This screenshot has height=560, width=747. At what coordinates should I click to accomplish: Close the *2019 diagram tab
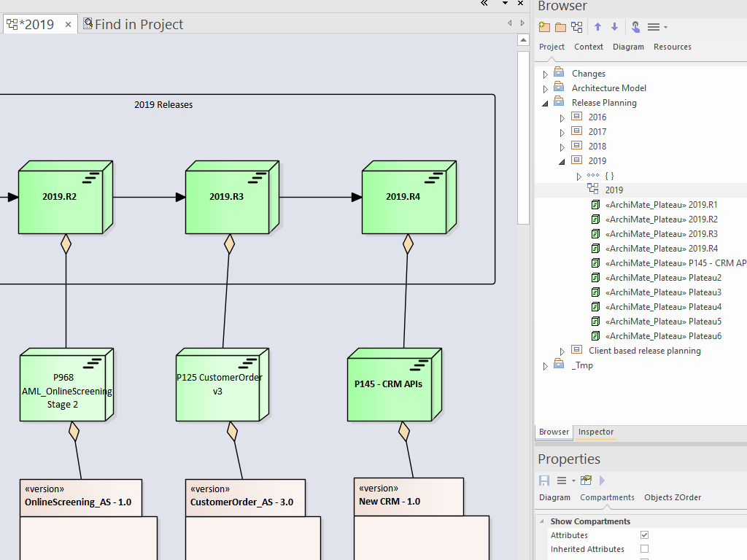coord(68,24)
